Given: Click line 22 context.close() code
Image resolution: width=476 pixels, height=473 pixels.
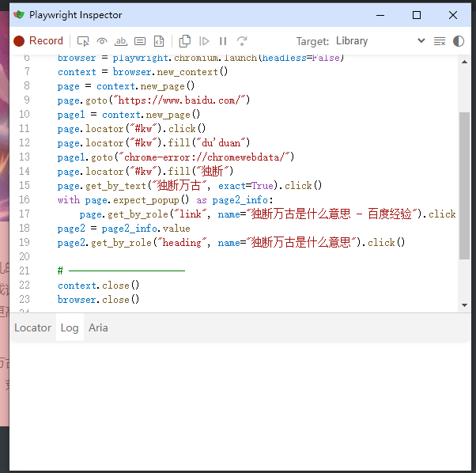Looking at the screenshot, I should tap(98, 286).
